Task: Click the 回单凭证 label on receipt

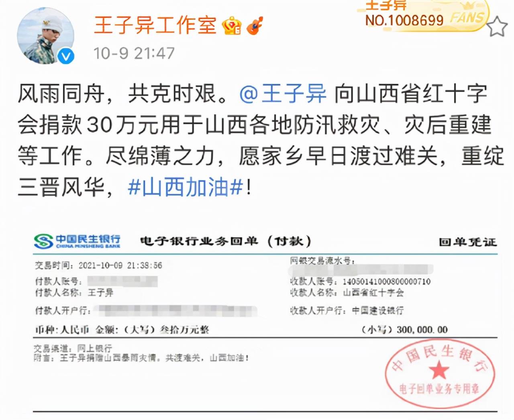Action: point(468,242)
